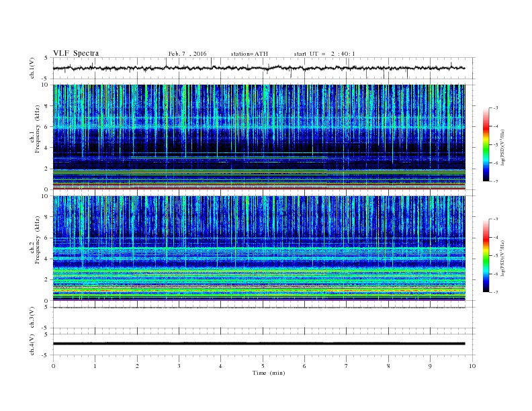Click the time axis tick label '4'
Image resolution: width=532 pixels, height=411 pixels.
click(x=220, y=366)
